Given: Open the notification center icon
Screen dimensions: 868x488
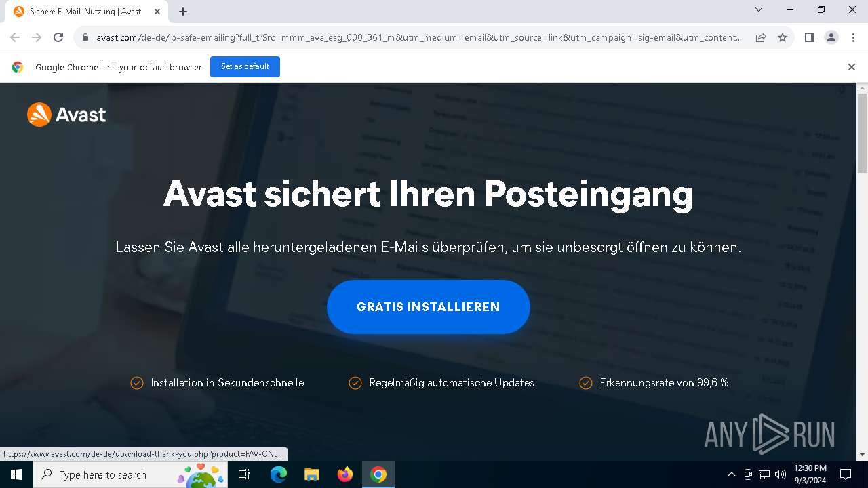Looking at the screenshot, I should pyautogui.click(x=846, y=474).
